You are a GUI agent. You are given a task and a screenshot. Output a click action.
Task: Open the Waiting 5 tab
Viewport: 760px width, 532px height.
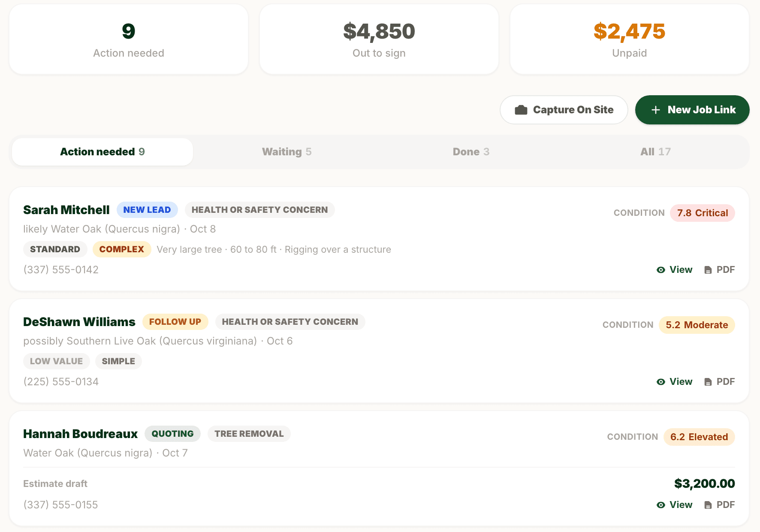tap(287, 152)
